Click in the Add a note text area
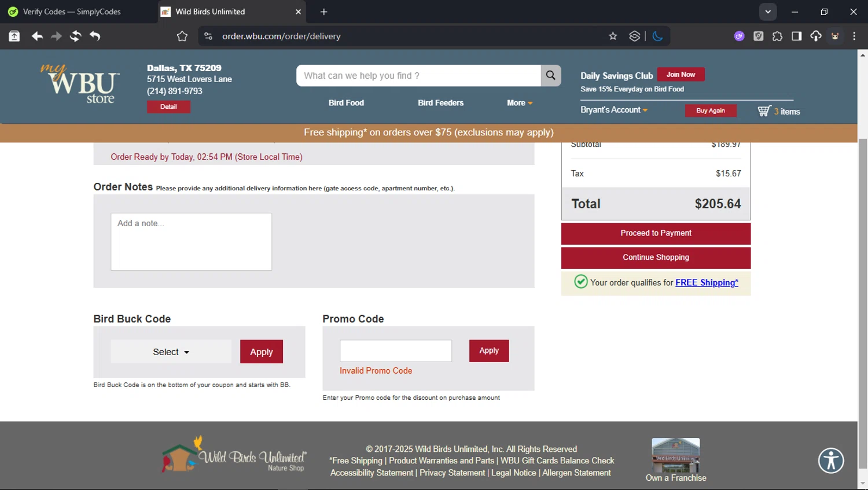This screenshot has width=868, height=490. (x=191, y=242)
